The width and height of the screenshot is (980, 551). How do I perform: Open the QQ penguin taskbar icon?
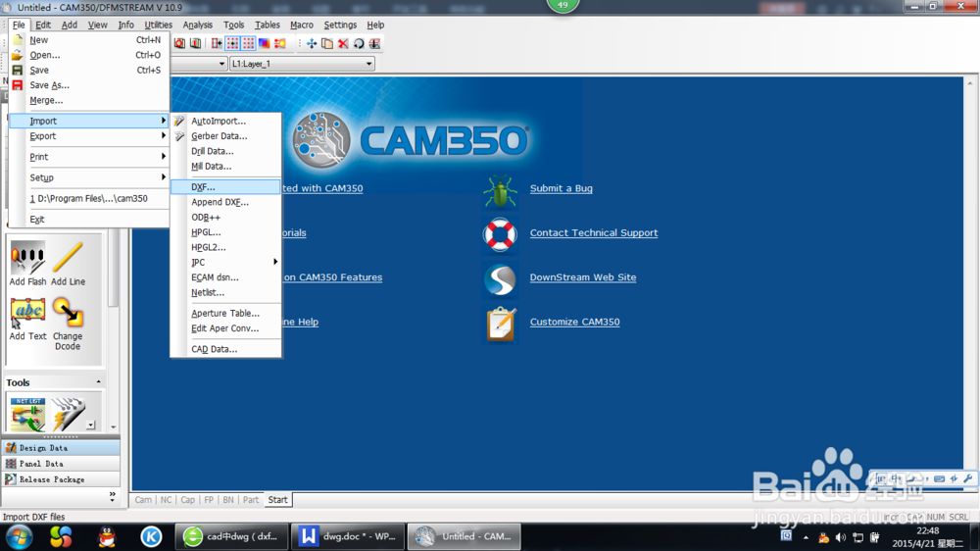(x=108, y=536)
